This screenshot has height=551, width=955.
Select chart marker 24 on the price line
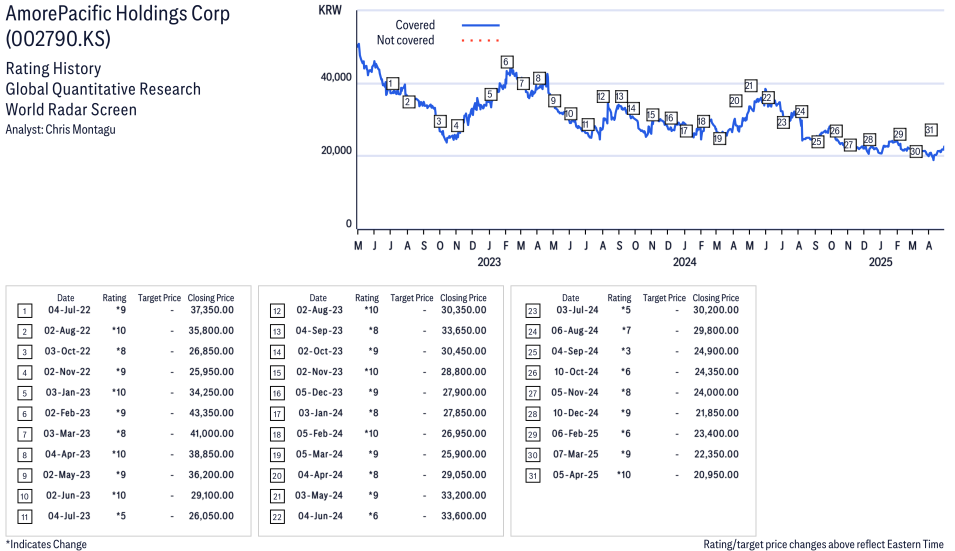click(x=801, y=111)
